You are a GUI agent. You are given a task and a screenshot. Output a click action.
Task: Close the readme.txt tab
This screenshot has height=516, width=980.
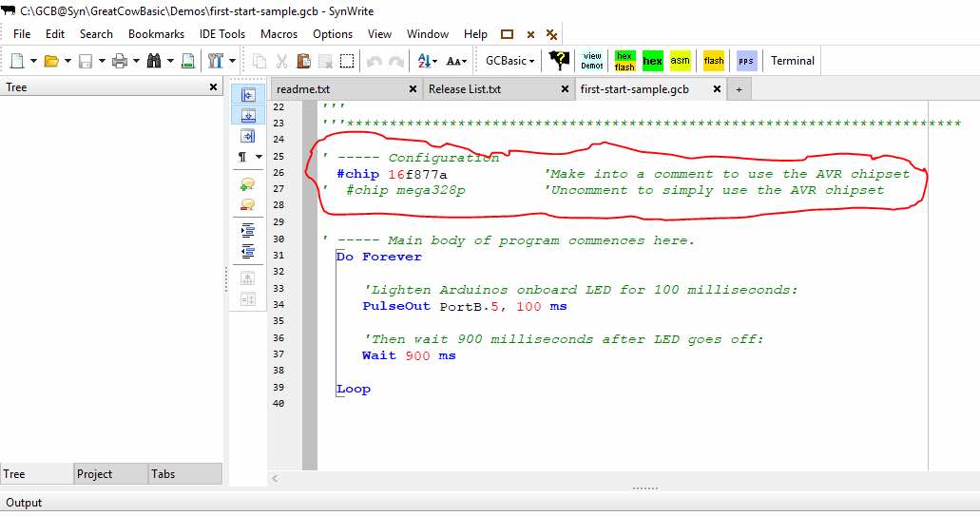(413, 89)
